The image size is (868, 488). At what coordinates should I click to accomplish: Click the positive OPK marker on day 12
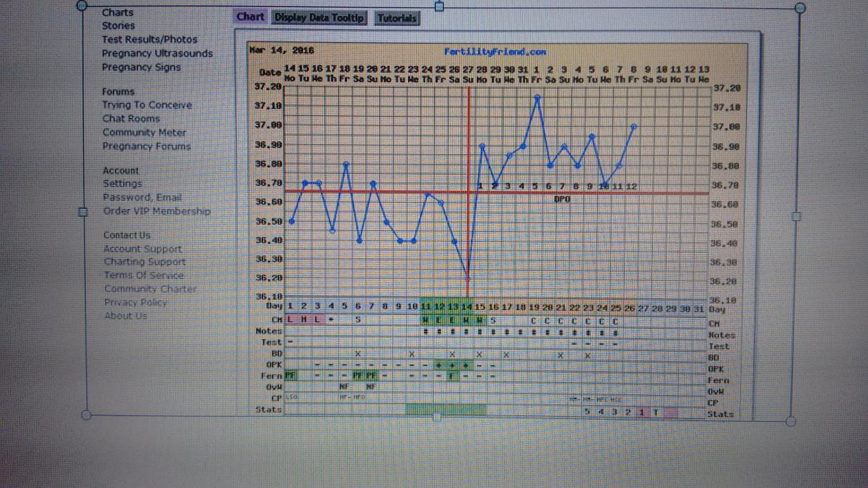point(440,366)
